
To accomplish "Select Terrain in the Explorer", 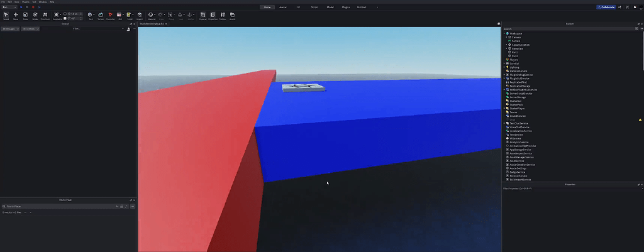I will pyautogui.click(x=516, y=41).
